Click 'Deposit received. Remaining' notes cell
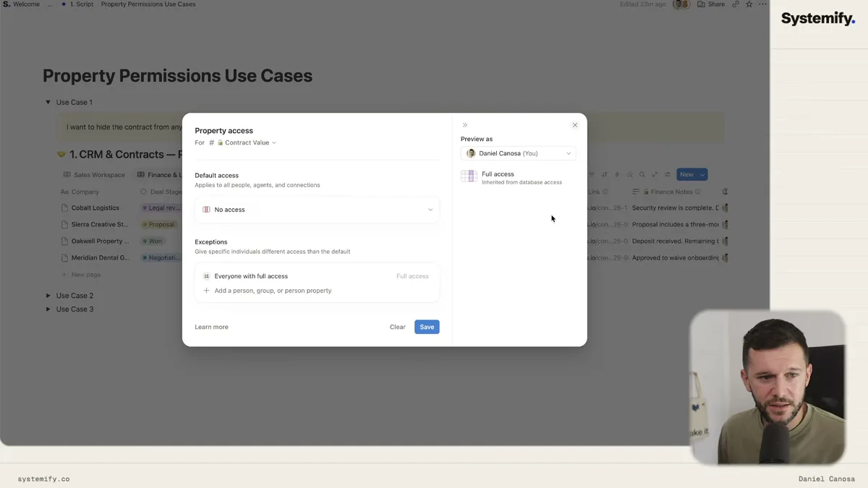This screenshot has height=488, width=868. point(676,241)
